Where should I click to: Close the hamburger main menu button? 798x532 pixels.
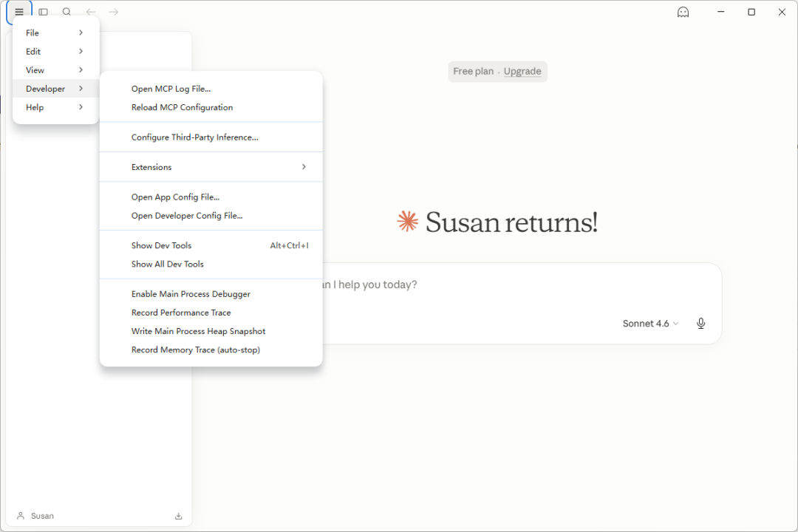point(19,12)
